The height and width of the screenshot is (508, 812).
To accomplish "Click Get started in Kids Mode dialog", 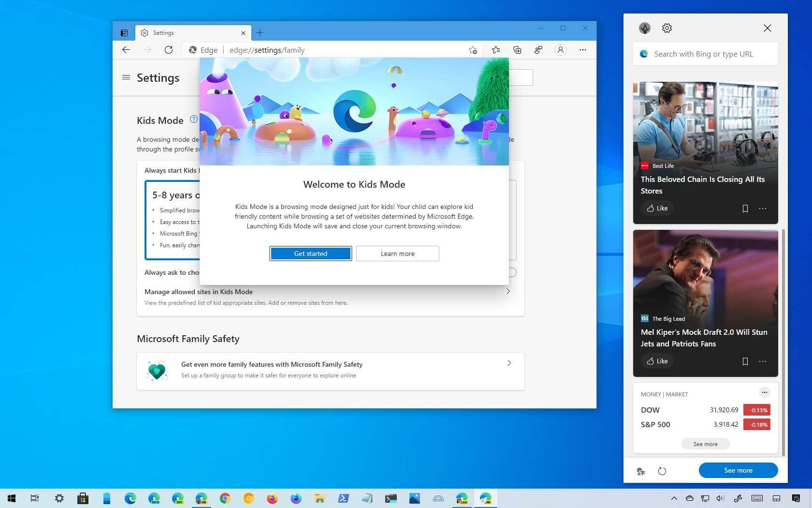I will click(x=311, y=254).
